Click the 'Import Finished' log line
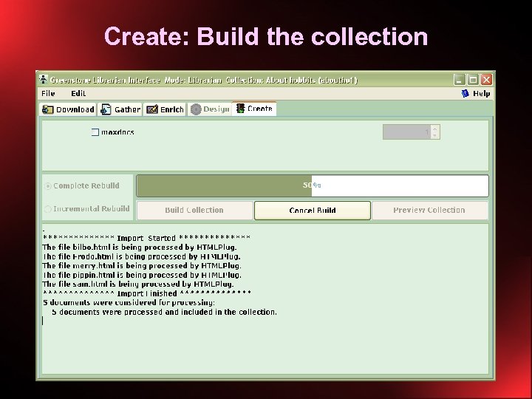 (147, 293)
